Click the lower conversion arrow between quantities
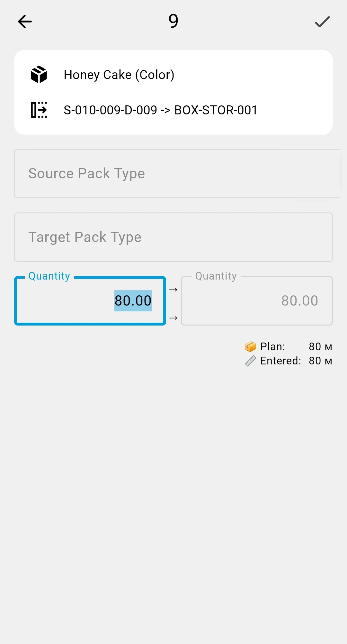Viewport: 347px width, 644px height. (x=173, y=318)
